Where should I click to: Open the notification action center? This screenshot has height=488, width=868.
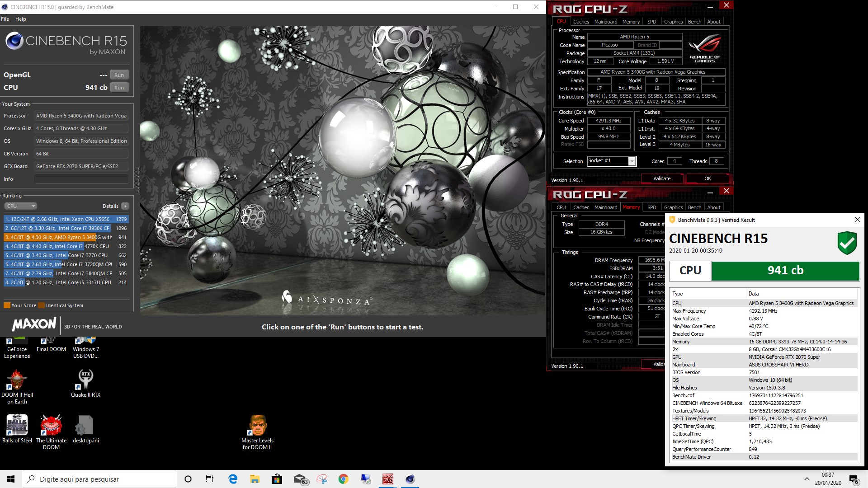pyautogui.click(x=854, y=479)
